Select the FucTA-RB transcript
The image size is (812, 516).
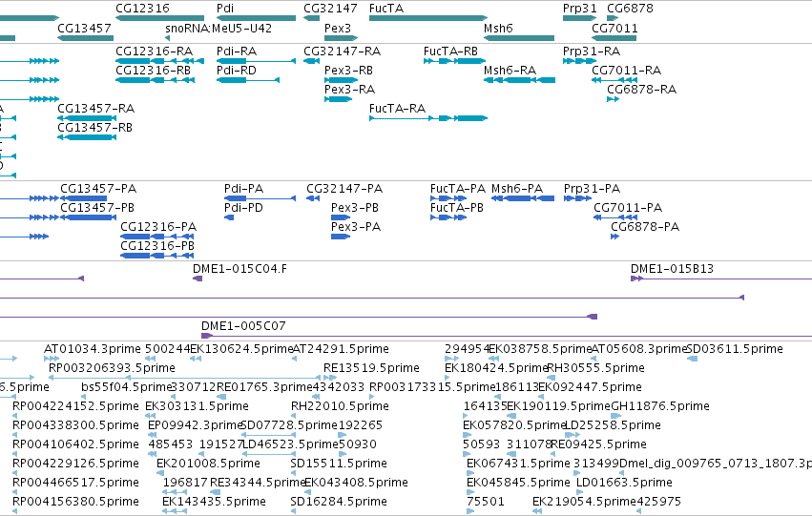[x=455, y=61]
